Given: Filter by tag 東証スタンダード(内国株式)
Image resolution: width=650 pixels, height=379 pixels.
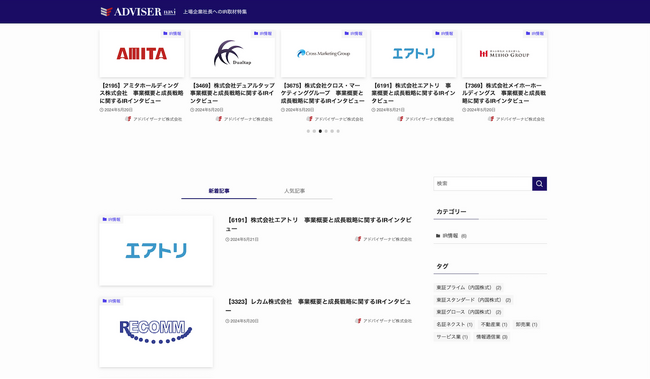Looking at the screenshot, I should tap(473, 300).
